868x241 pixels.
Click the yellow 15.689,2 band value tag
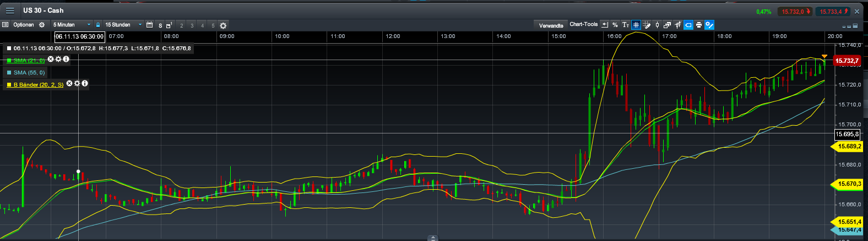(847, 146)
